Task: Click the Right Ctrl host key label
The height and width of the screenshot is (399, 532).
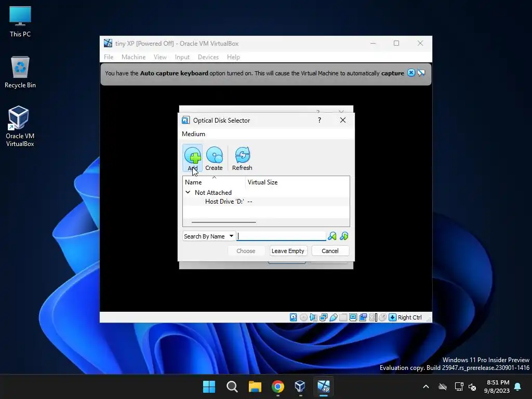Action: [x=410, y=317]
